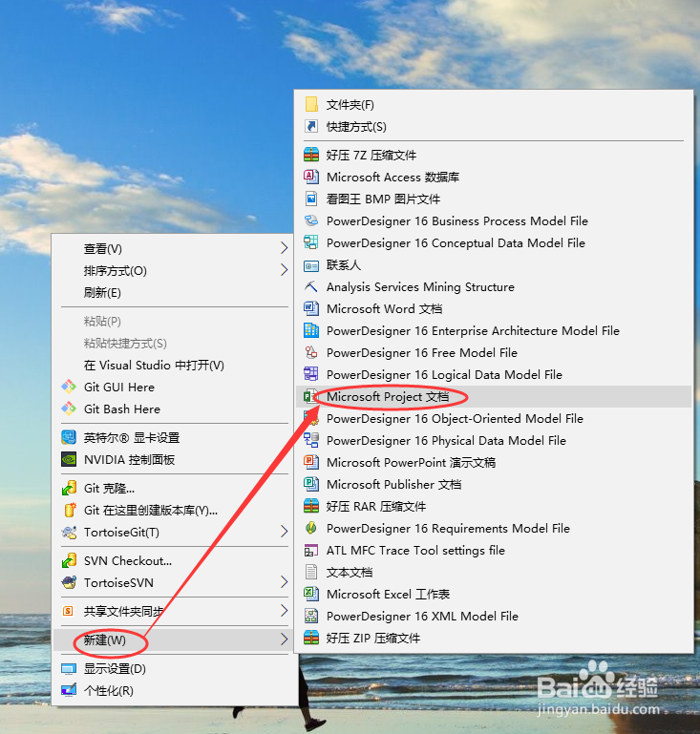Open 个性化(R) personalization entry
The width and height of the screenshot is (700, 734).
click(174, 691)
